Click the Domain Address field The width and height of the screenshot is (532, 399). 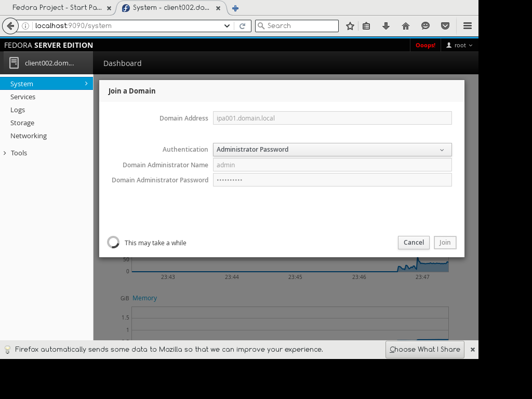pos(332,118)
